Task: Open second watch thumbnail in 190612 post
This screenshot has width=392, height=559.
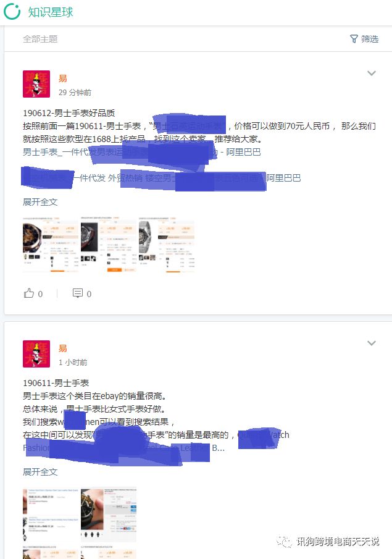Action: (109, 245)
